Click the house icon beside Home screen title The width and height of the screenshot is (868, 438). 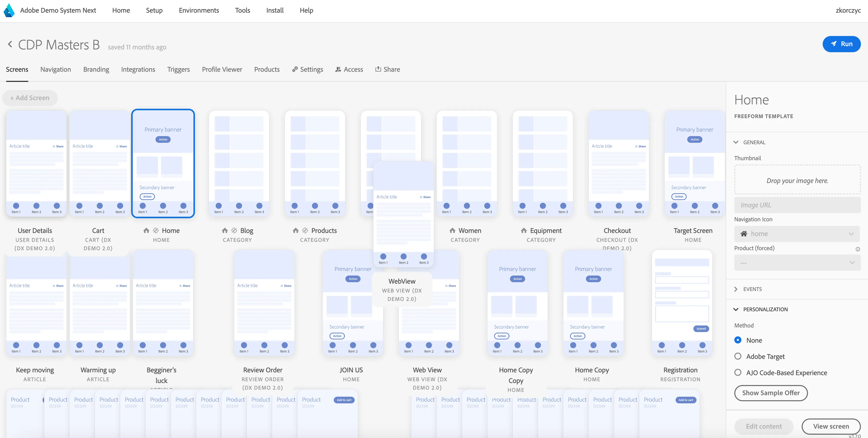click(146, 230)
